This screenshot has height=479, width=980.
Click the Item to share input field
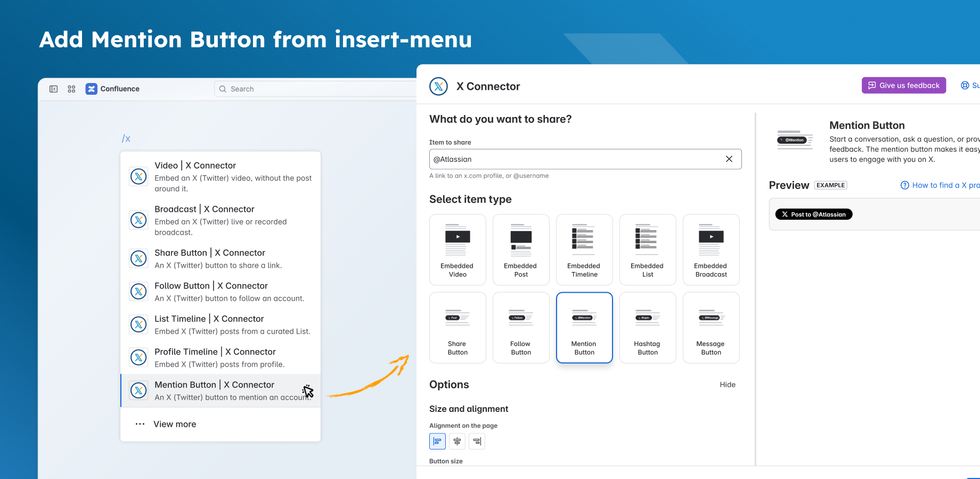tap(585, 159)
